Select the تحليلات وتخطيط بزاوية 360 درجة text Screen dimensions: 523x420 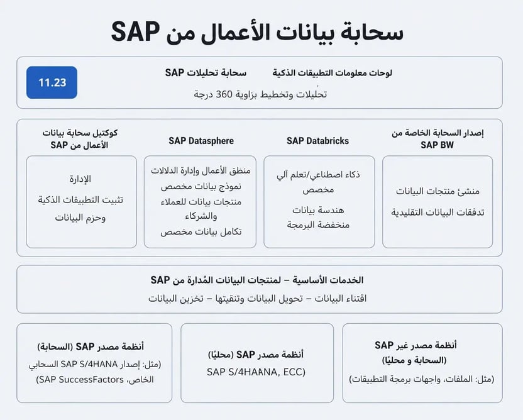tap(260, 94)
